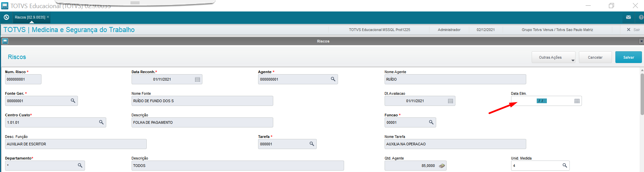Viewport: 644px width, 172px height.
Task: Open the Unid. Medida lookup search icon
Action: tap(565, 166)
